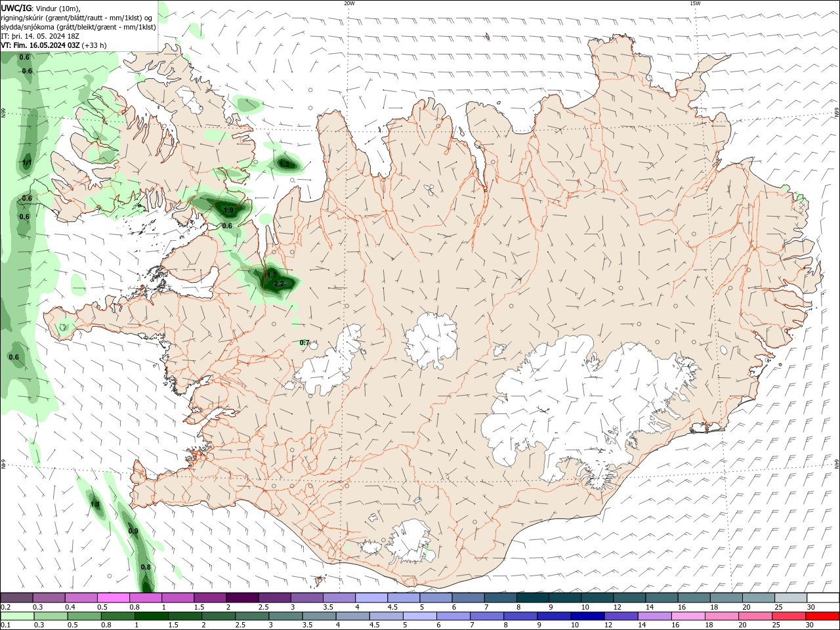840x630 pixels.
Task: Pick the bright red 30 mm rain swatch
Action: point(822,616)
